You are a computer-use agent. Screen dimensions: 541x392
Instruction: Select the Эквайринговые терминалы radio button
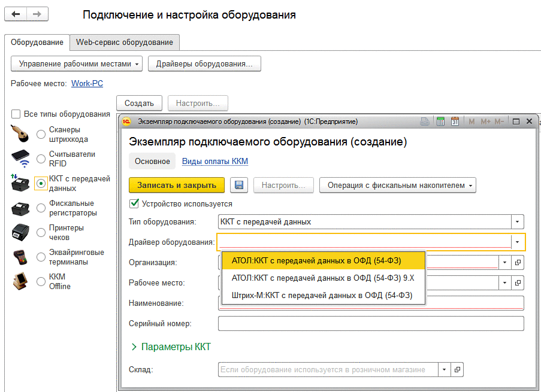click(x=41, y=257)
